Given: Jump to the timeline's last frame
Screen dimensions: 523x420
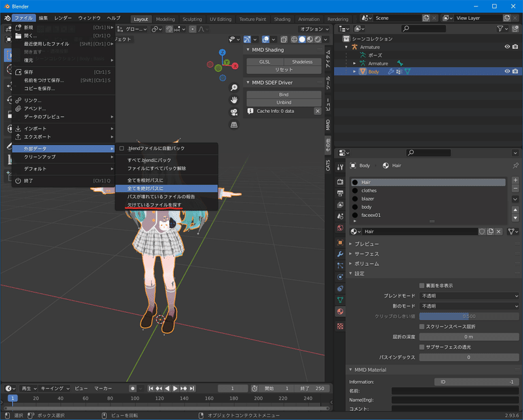Looking at the screenshot, I should (192, 389).
